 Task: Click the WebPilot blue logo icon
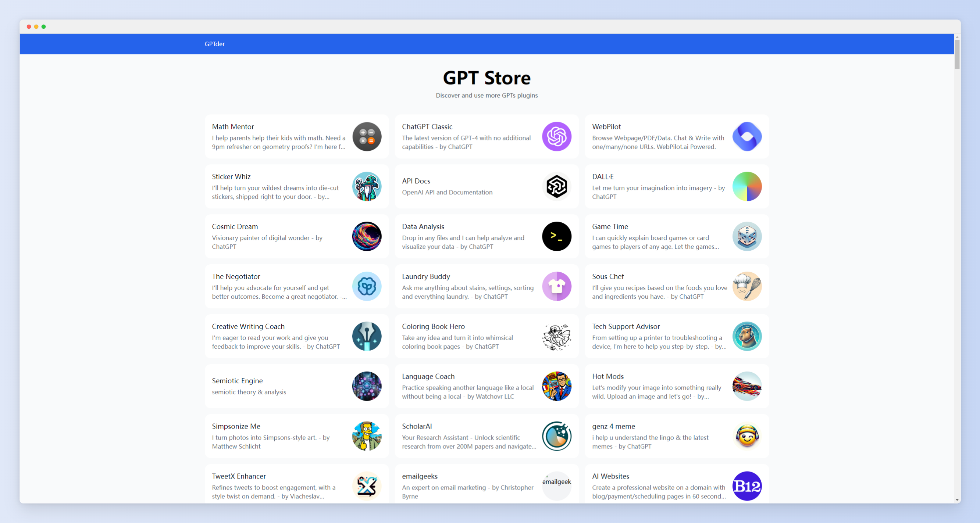pyautogui.click(x=747, y=137)
